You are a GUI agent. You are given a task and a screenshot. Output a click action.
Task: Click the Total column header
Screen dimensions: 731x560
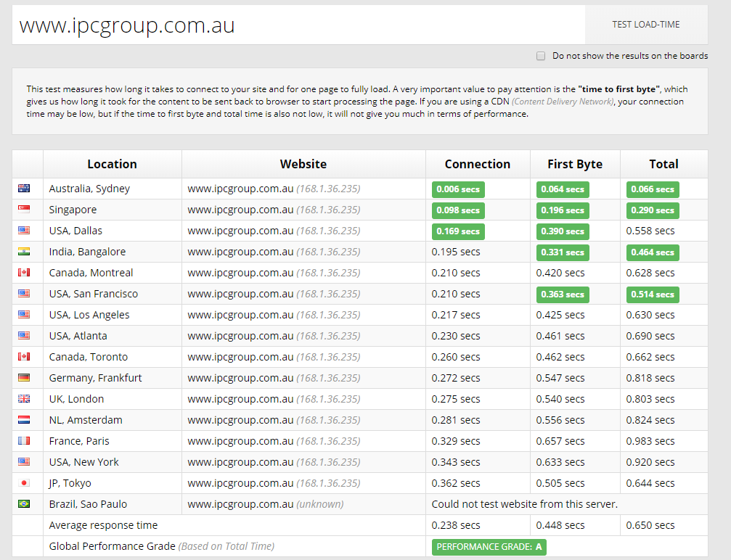(664, 164)
